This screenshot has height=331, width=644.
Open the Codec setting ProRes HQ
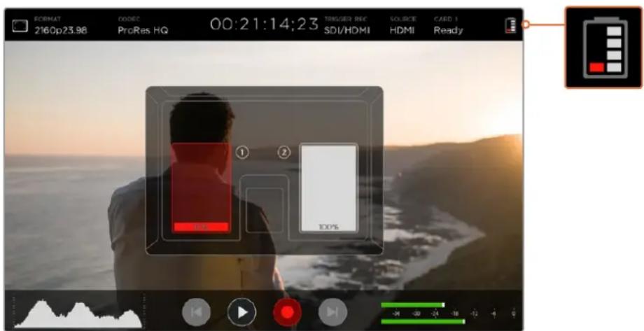coord(143,25)
